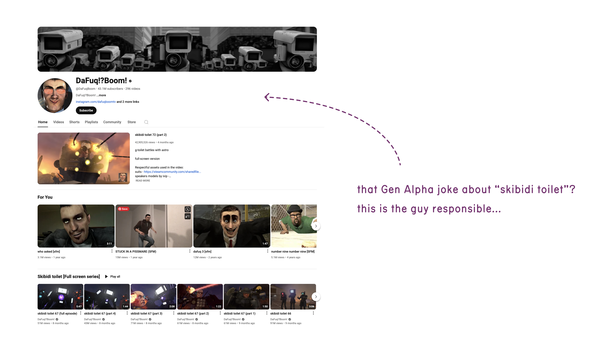Viewport: 603px width, 364px height.
Task: Switch to the Videos tab
Action: point(58,122)
